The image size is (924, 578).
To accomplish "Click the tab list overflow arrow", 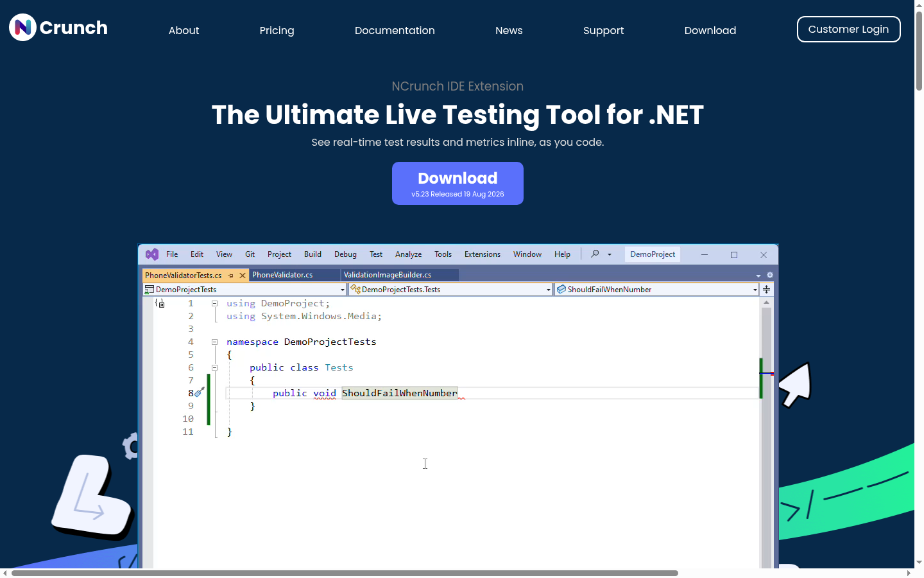I will pos(758,276).
